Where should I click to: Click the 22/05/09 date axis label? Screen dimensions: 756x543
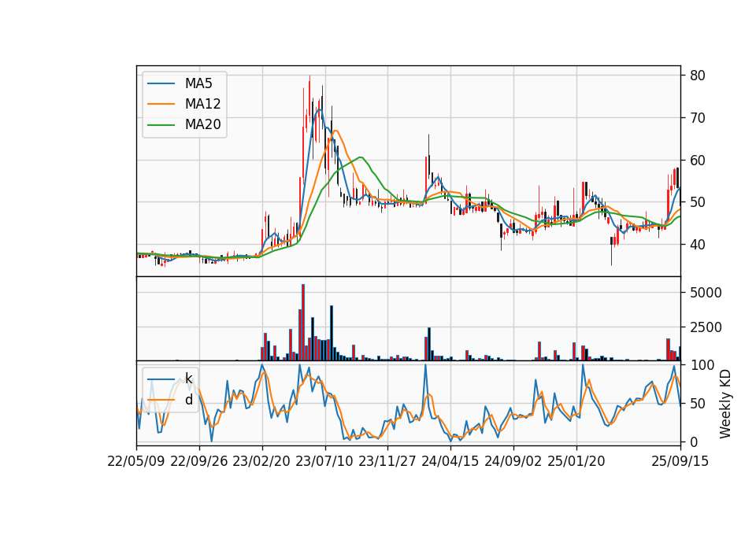click(136, 461)
